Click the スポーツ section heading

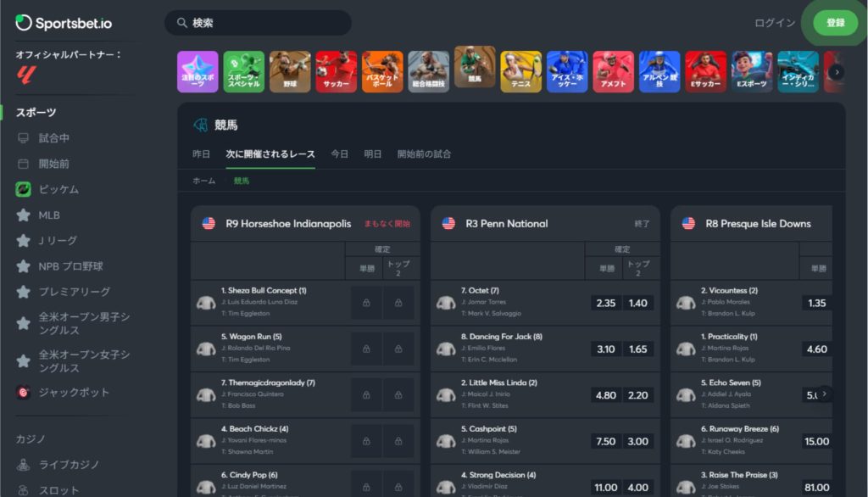pos(36,113)
